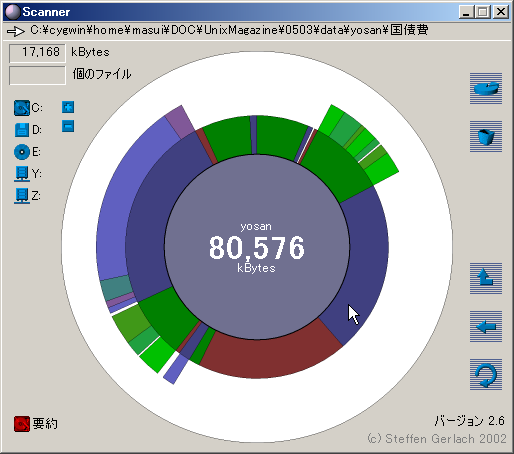Select the Z: network drive icon
Viewport: 514px width, 454px height.
tap(22, 196)
